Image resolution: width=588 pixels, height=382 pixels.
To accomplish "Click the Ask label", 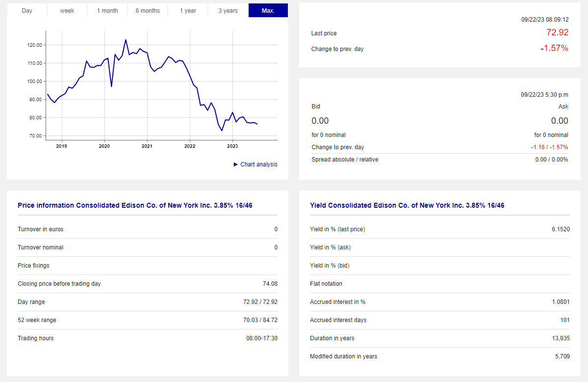I will coord(563,107).
